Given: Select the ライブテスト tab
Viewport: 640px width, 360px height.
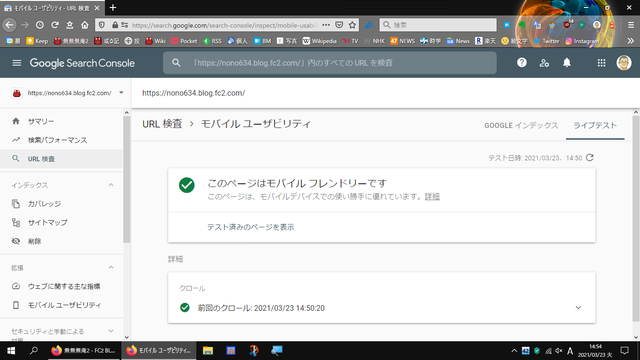Looking at the screenshot, I should pyautogui.click(x=595, y=126).
